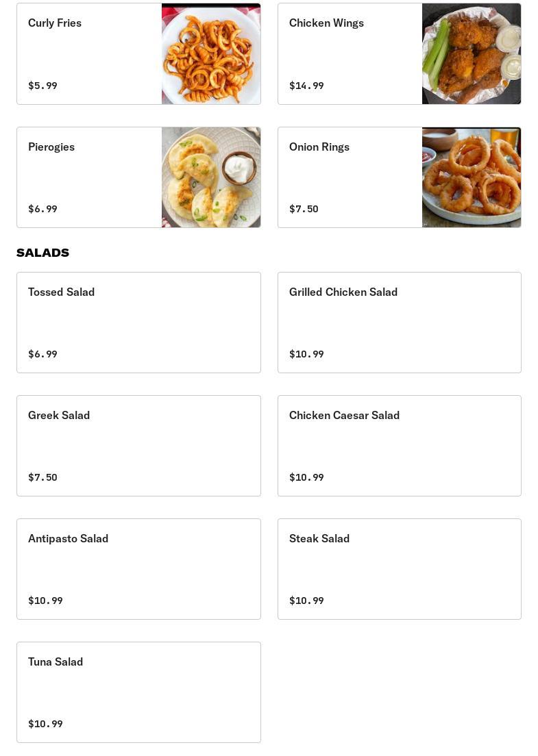Open the Curly Fries photo
The height and width of the screenshot is (756, 538).
211,53
